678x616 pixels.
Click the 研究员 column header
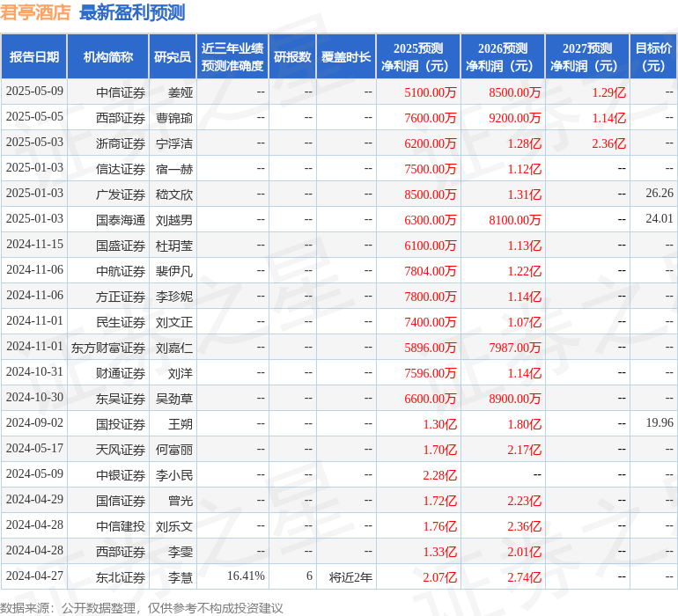tap(173, 57)
